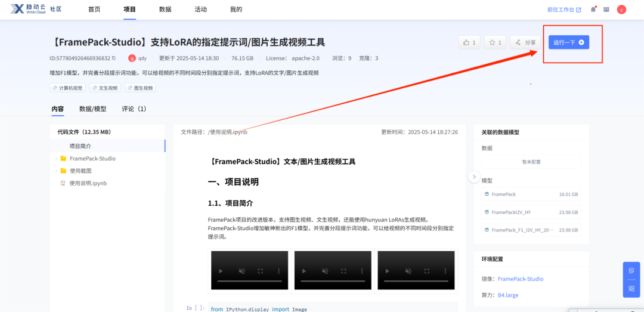Click the 暂未配置 data placeholder box
The height and width of the screenshot is (312, 644).
(x=531, y=162)
